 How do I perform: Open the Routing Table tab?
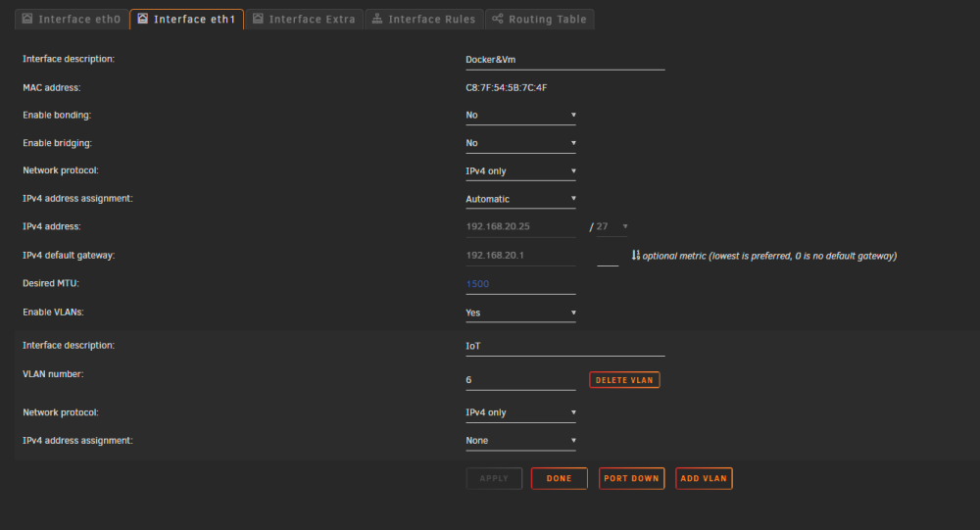pyautogui.click(x=539, y=20)
